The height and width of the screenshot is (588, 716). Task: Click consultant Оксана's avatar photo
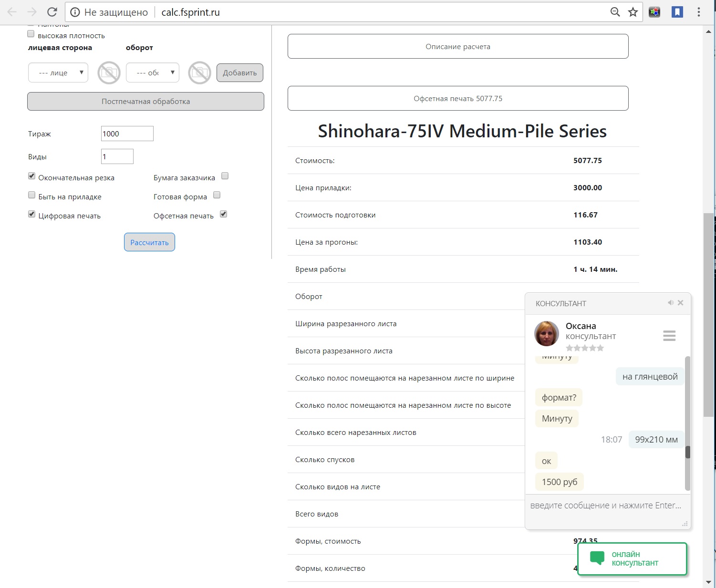click(547, 333)
